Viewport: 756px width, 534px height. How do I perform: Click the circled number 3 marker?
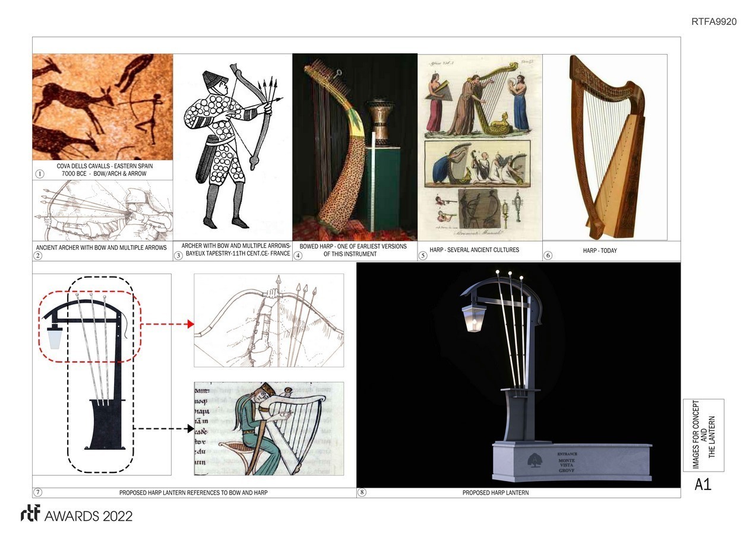[178, 256]
